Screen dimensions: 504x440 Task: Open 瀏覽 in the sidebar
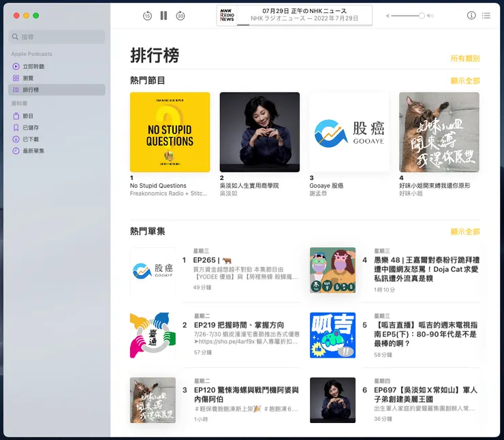tap(57, 78)
